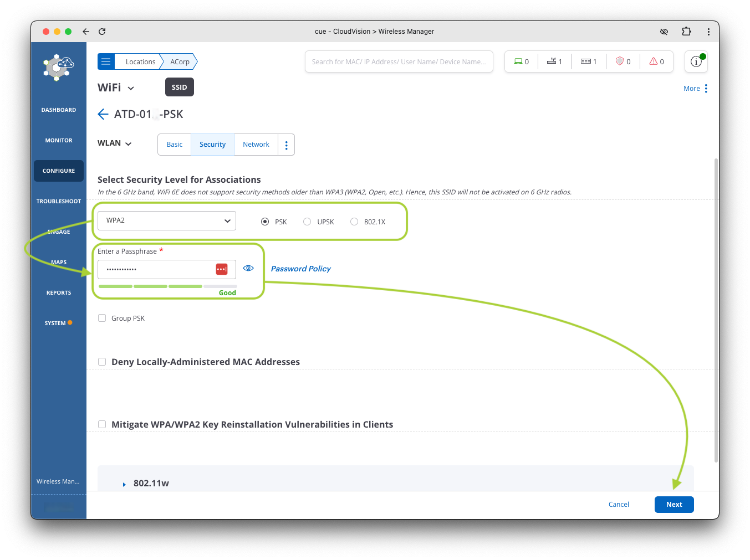This screenshot has height=560, width=750.
Task: Check Deny Locally-Administered MAC Addresses
Action: (102, 362)
